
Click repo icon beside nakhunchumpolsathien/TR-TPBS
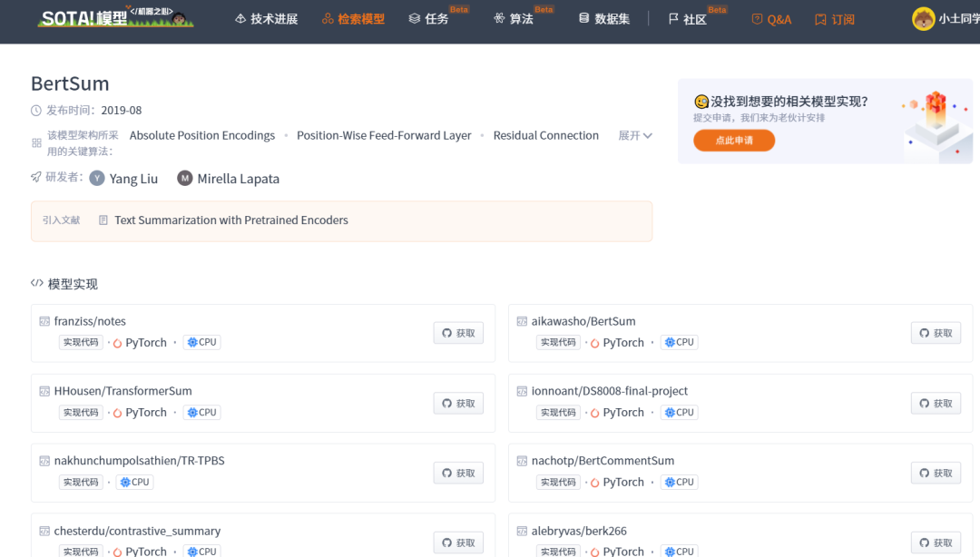point(44,461)
